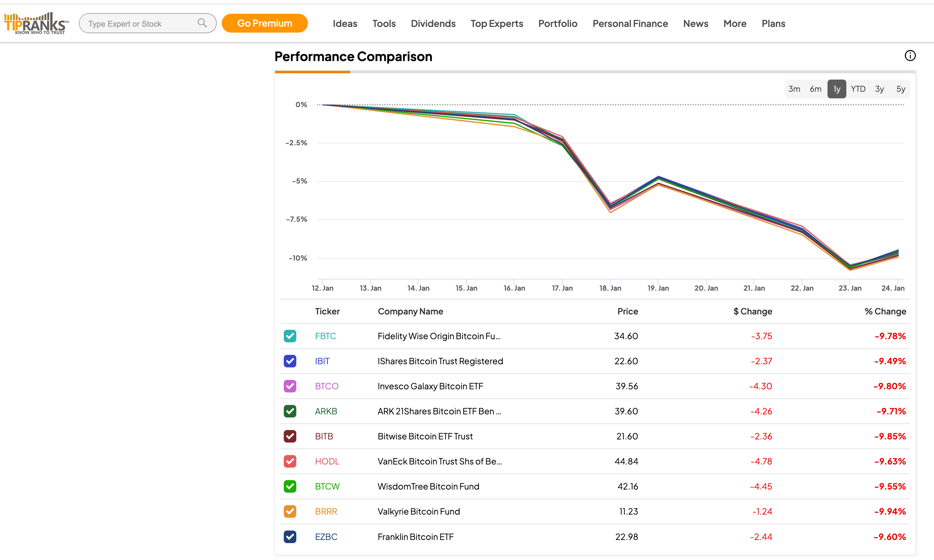Open the BTCW ticker link
The height and width of the screenshot is (560, 934).
pyautogui.click(x=327, y=486)
